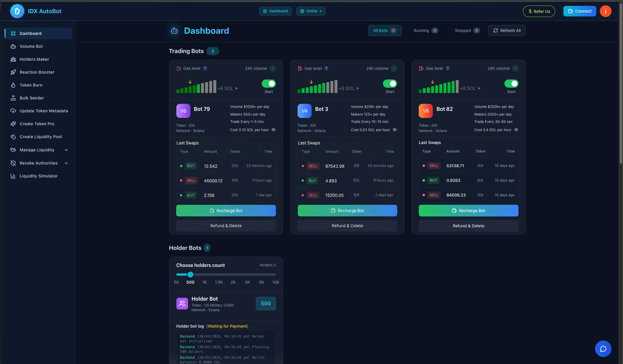Click Bot 79 gas level help icon

click(x=205, y=68)
